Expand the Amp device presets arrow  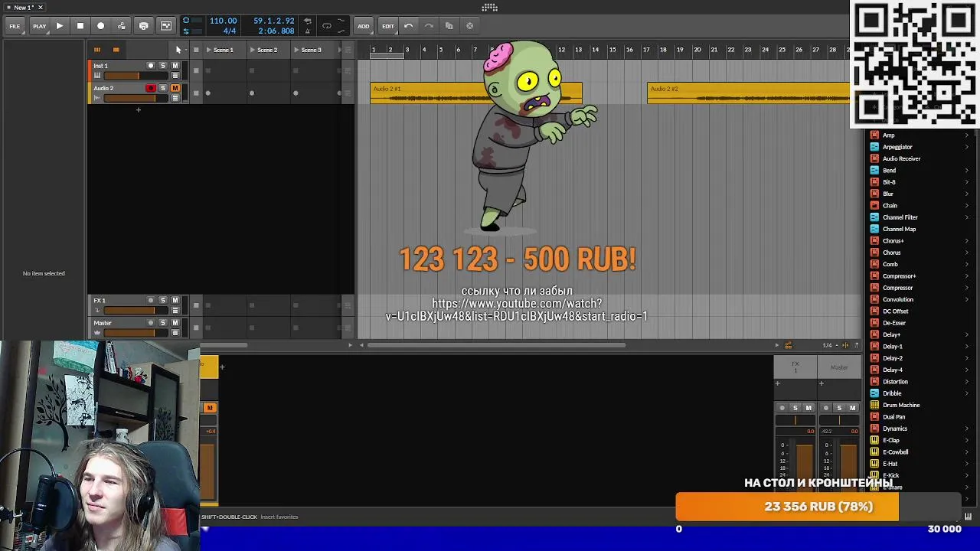967,135
